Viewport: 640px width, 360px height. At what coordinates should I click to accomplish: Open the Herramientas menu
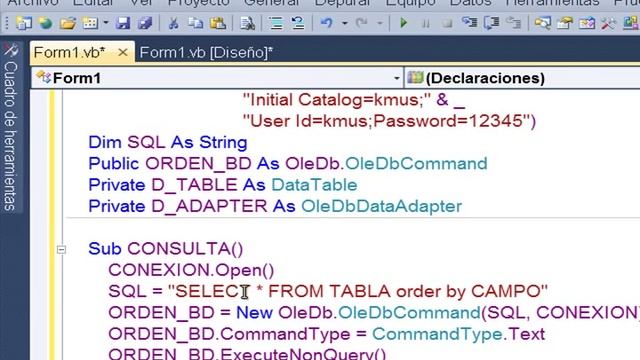[x=552, y=2]
